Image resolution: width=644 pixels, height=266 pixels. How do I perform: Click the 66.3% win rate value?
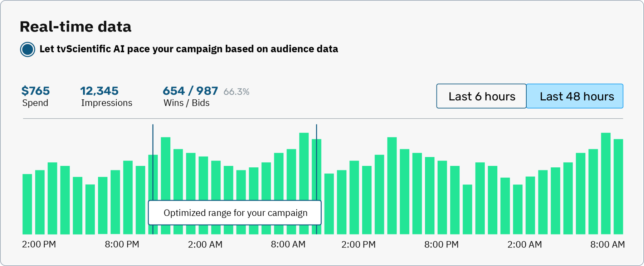(x=236, y=92)
